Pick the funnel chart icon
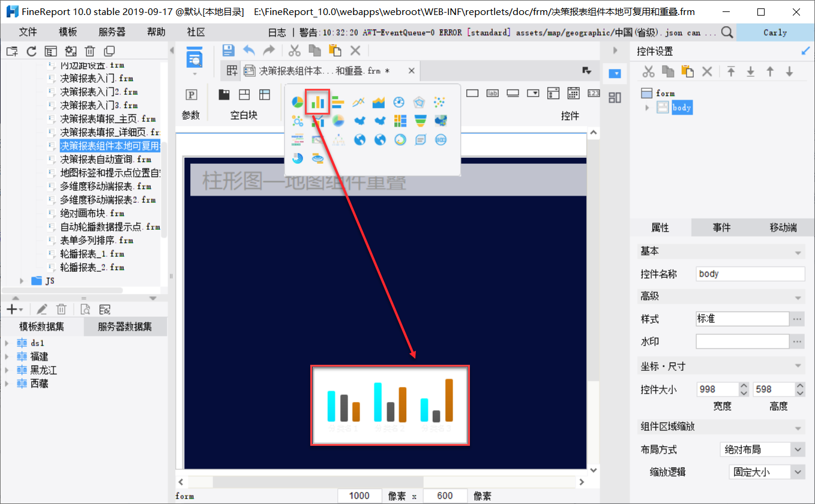 (x=420, y=121)
